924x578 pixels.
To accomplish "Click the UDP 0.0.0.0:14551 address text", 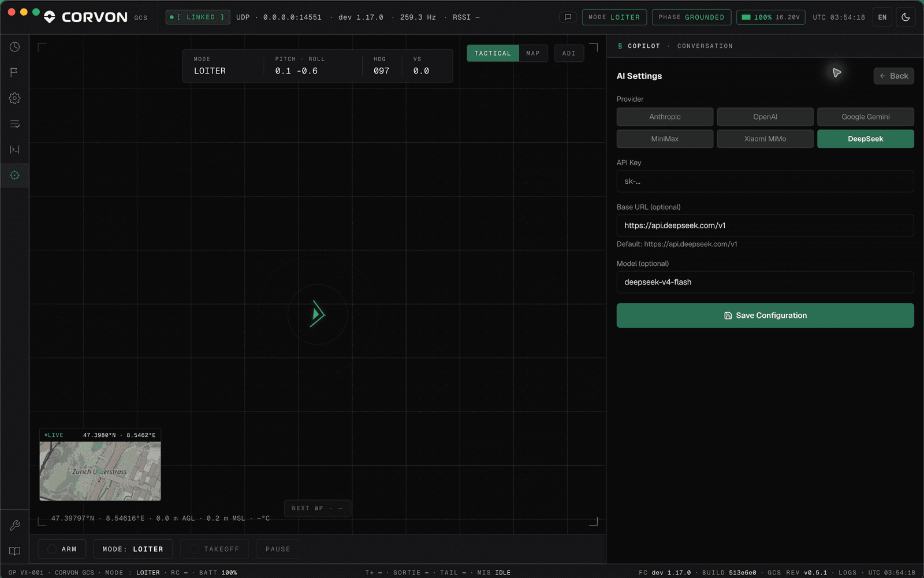I will [279, 17].
